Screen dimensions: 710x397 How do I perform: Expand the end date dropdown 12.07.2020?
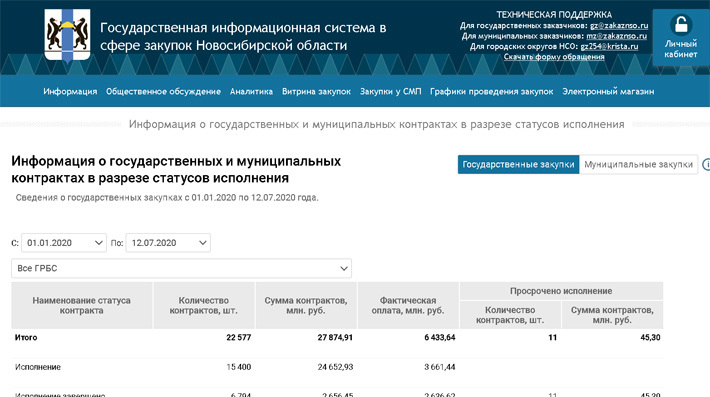(168, 243)
